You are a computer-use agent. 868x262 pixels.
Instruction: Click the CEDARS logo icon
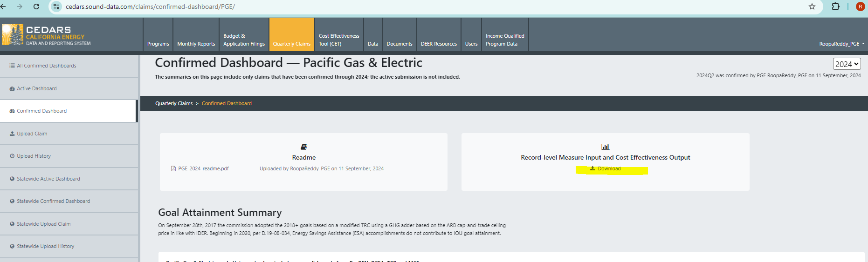[13, 35]
